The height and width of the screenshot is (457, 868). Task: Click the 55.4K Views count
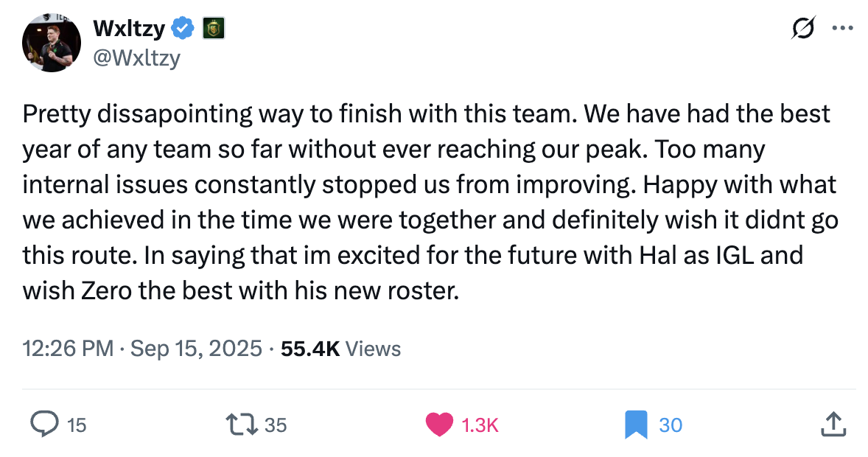[341, 349]
